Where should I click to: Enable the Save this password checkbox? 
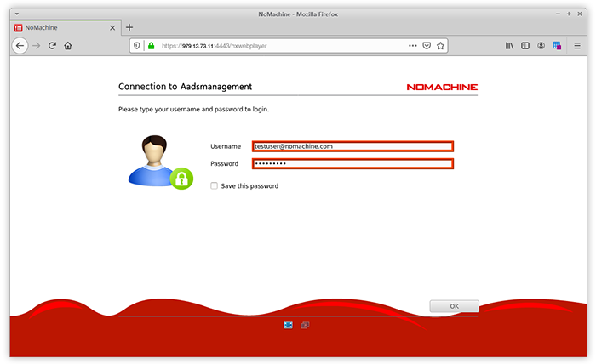(x=215, y=185)
